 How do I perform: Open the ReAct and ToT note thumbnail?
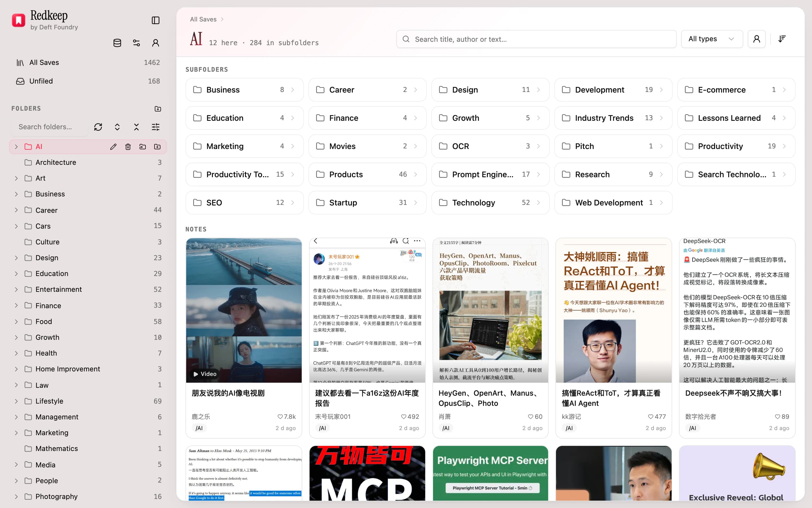(613, 310)
